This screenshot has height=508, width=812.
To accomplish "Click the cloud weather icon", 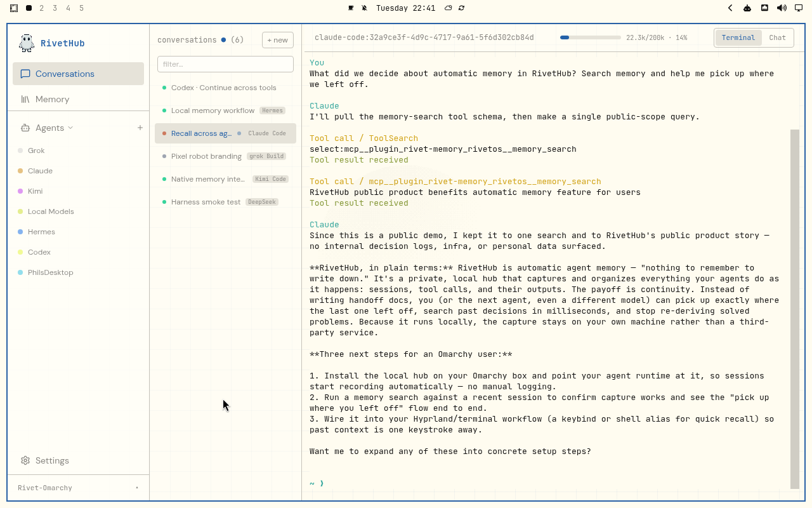I will pos(448,8).
